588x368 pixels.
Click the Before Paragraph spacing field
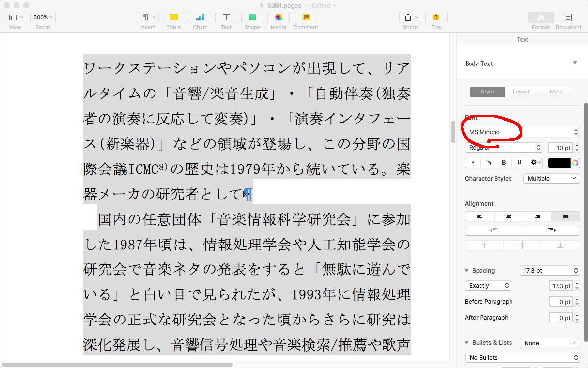tap(560, 302)
